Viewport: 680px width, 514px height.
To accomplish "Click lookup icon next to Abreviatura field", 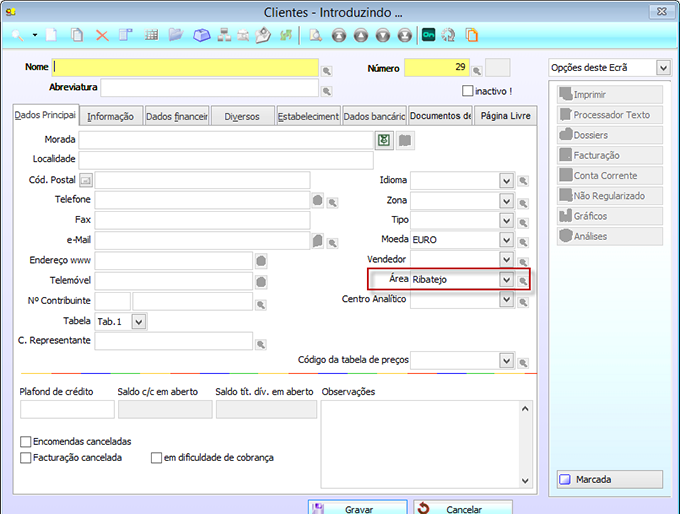I will point(327,91).
